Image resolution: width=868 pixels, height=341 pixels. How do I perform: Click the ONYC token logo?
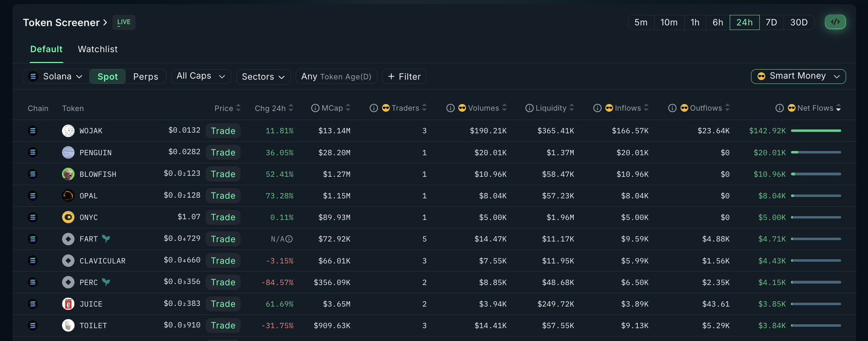[68, 217]
